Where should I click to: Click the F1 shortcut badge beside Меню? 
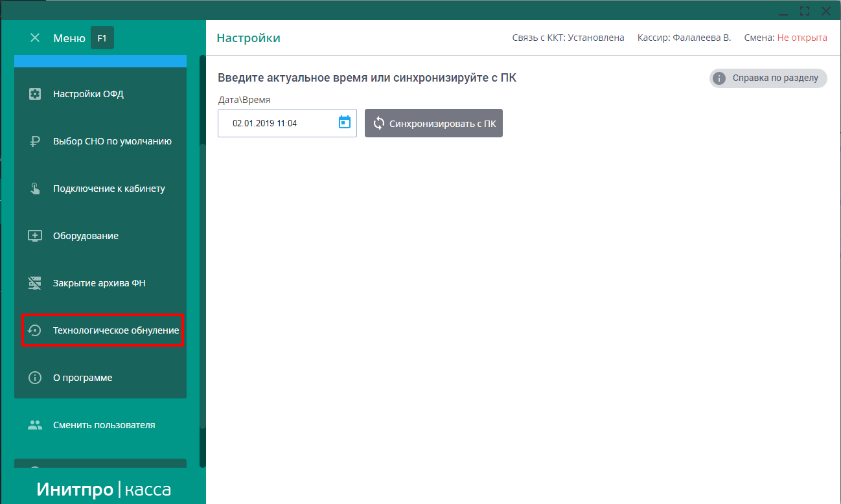(102, 38)
